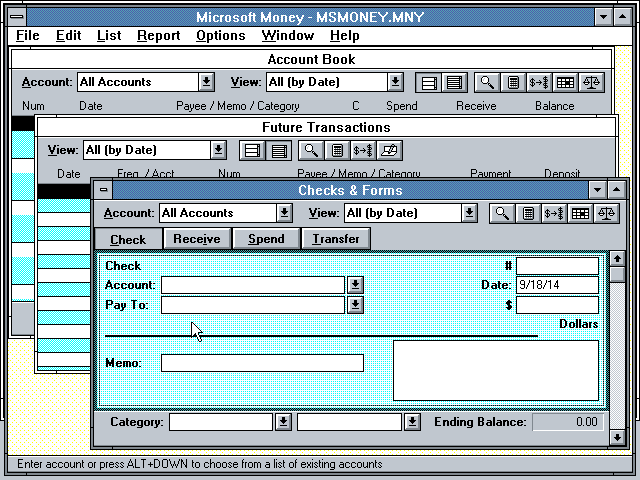Expand the Pay To dropdown list

[x=355, y=305]
